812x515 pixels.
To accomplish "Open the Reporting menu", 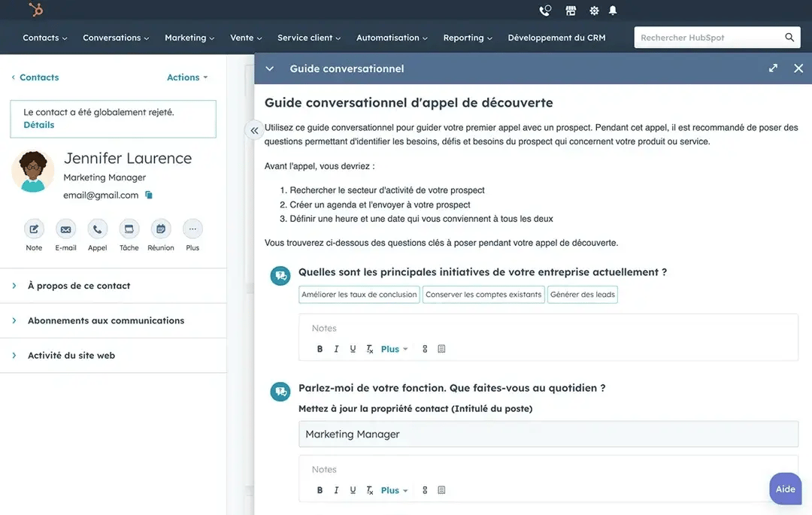I will pyautogui.click(x=467, y=38).
